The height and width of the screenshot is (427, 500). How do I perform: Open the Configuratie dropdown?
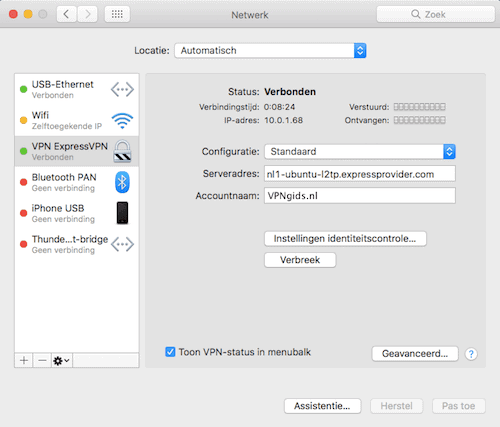click(x=360, y=152)
